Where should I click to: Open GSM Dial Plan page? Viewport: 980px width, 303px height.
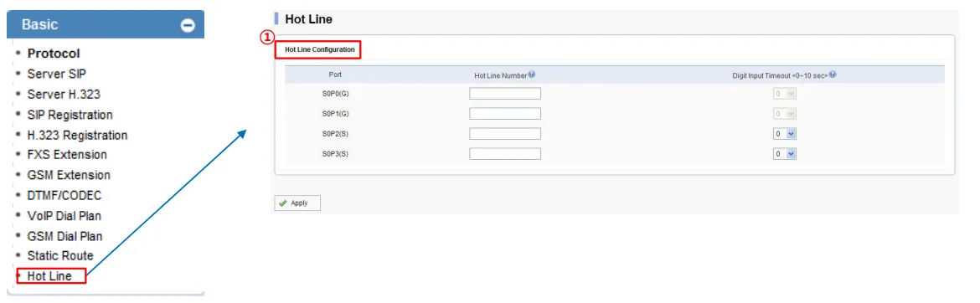tap(65, 236)
